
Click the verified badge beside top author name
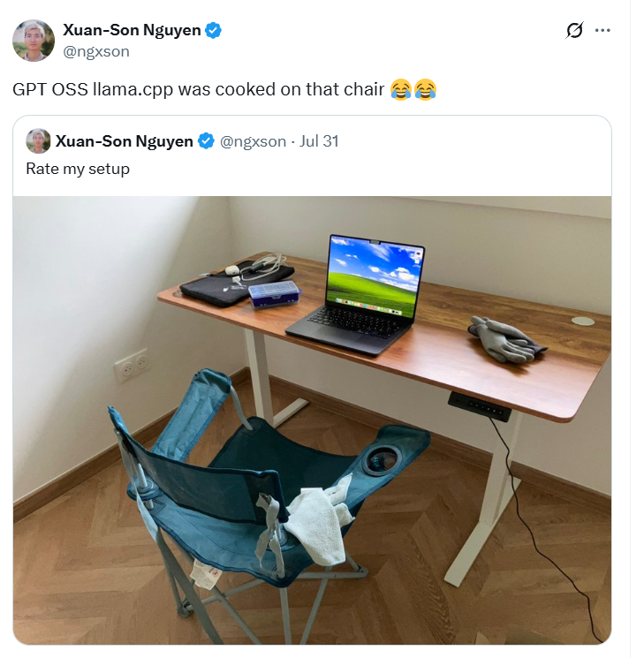[x=213, y=30]
